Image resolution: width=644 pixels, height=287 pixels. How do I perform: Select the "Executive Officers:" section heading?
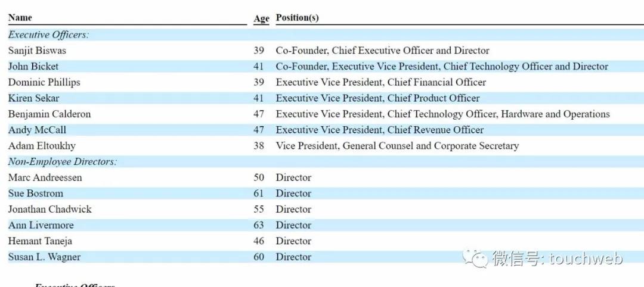coord(48,35)
